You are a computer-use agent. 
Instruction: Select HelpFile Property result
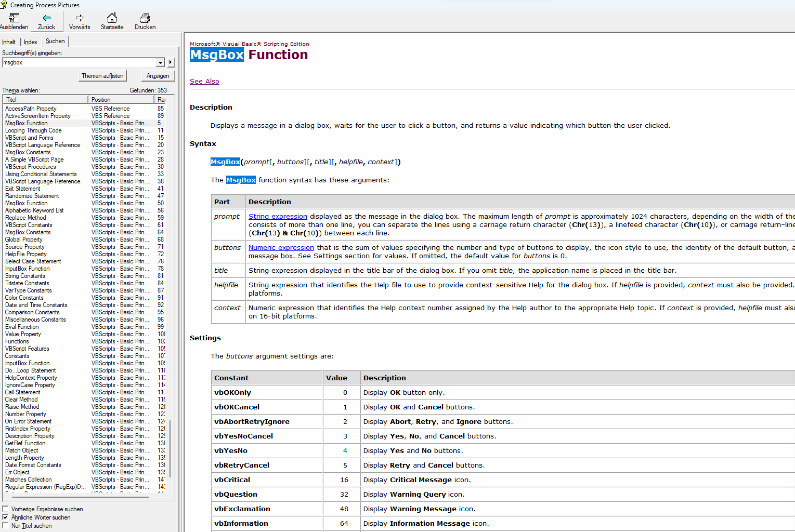click(x=26, y=254)
